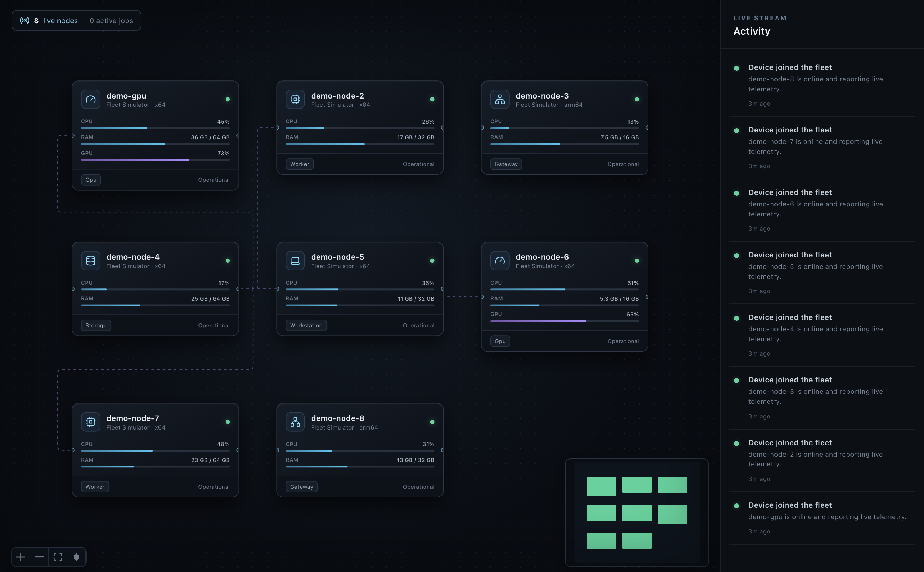The image size is (924, 572).
Task: Click the demo-node-6 green status dot
Action: [637, 261]
